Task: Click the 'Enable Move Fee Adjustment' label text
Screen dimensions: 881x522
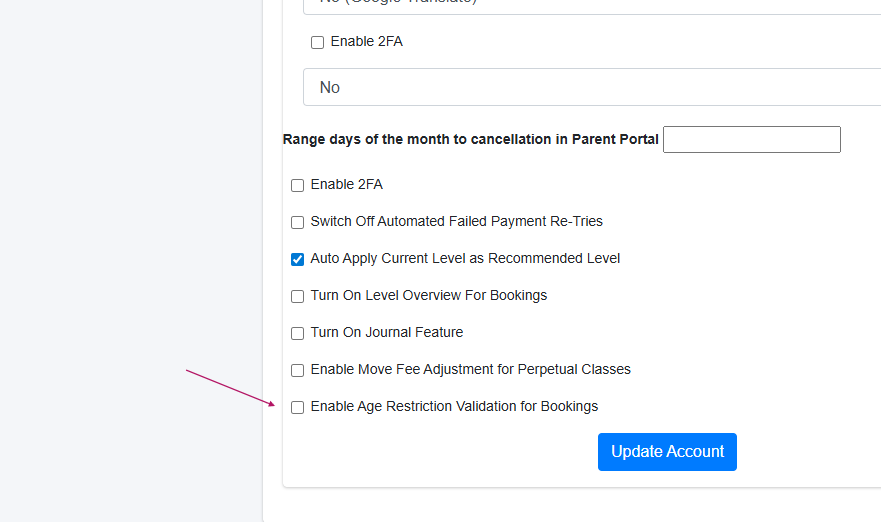Action: click(x=470, y=369)
